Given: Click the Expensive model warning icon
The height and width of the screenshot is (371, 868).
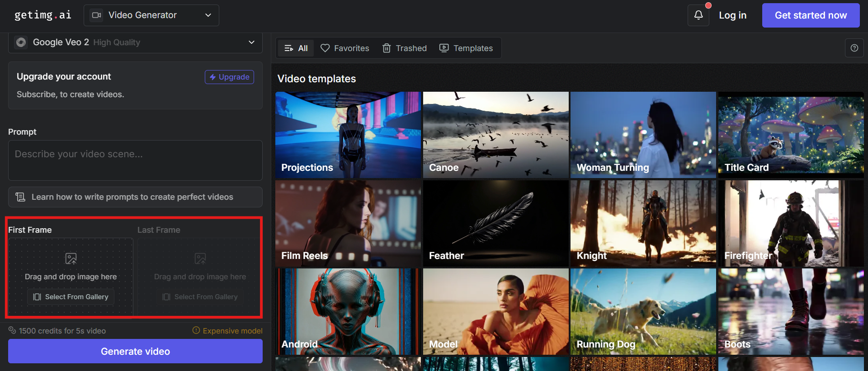Looking at the screenshot, I should tap(196, 330).
